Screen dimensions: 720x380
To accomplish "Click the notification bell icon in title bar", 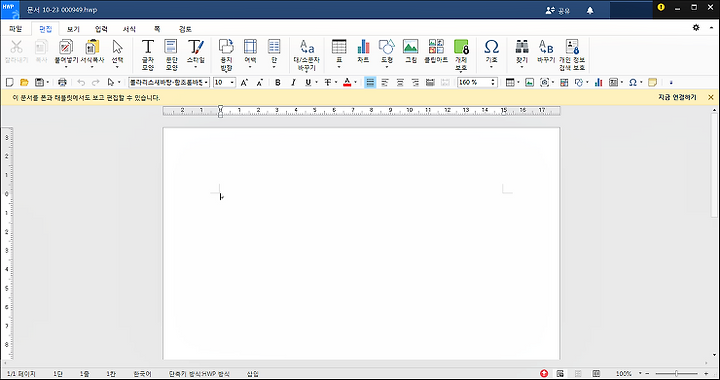I will (x=590, y=10).
